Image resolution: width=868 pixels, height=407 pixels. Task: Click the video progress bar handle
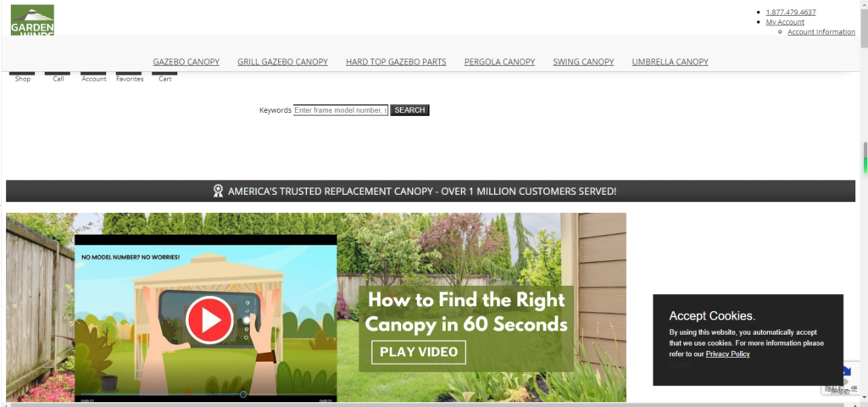243,394
